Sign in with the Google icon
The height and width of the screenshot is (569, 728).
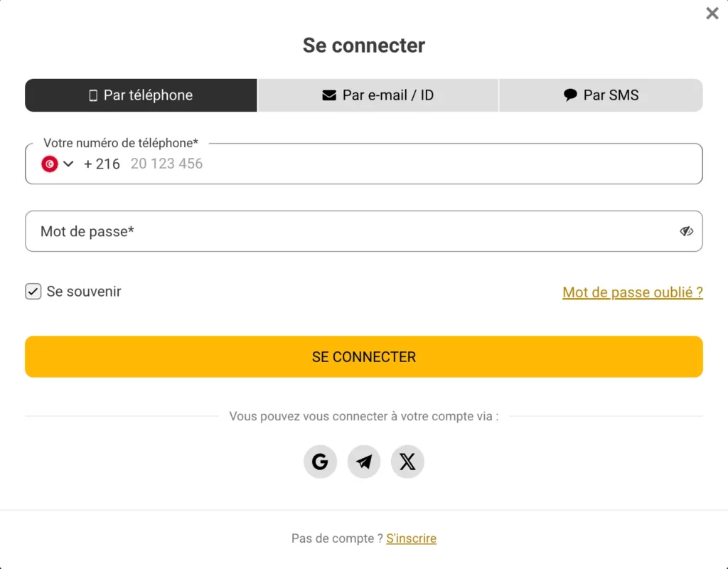point(320,461)
